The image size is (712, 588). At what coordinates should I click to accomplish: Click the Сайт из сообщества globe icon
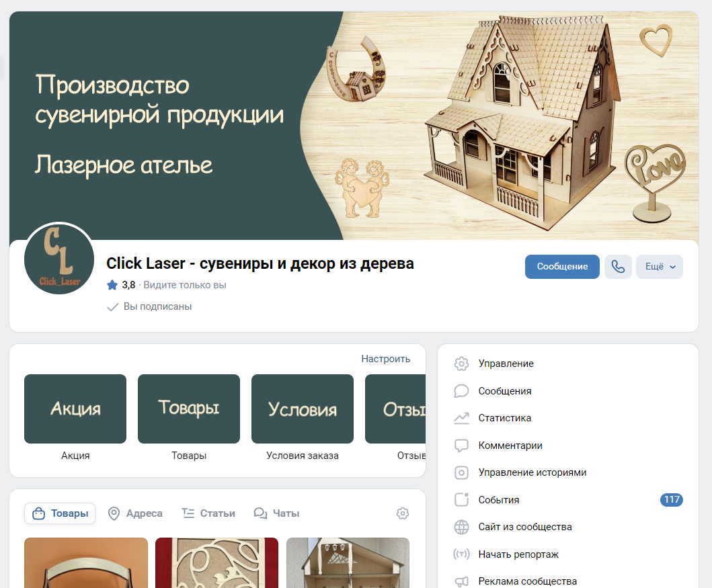(461, 527)
